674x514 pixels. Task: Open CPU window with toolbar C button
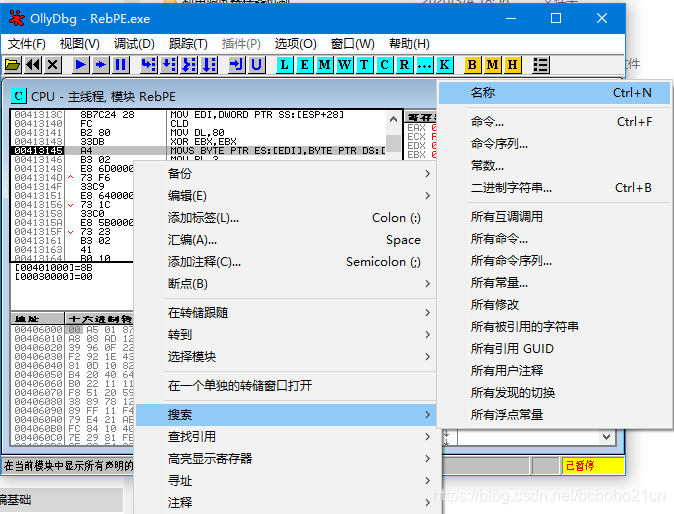coord(385,65)
